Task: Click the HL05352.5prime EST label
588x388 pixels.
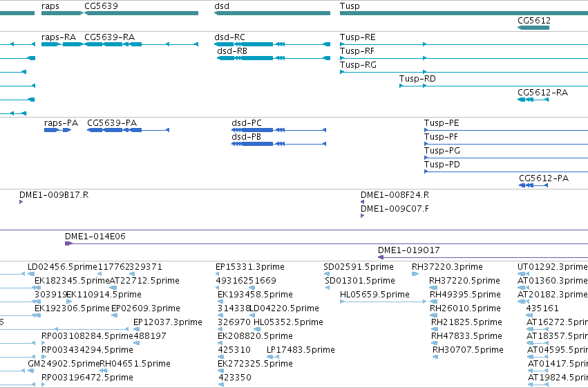Action: point(288,323)
